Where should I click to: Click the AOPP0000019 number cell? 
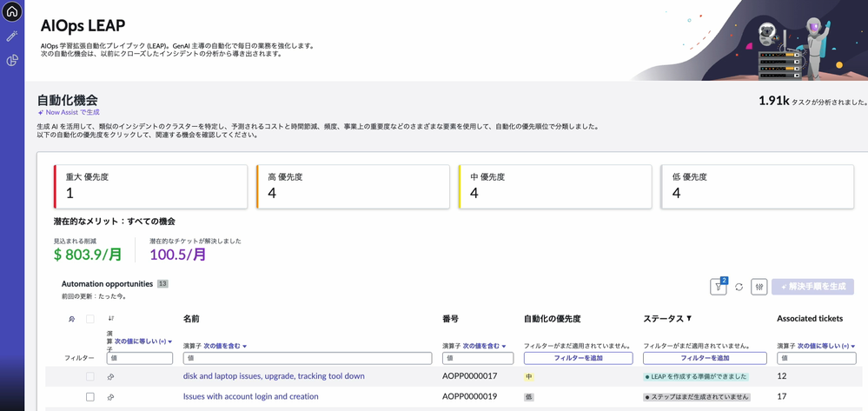click(469, 396)
